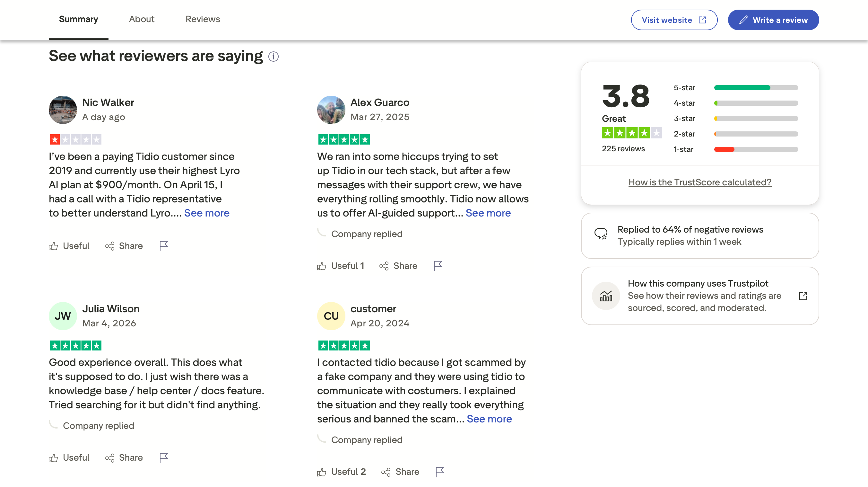Viewport: 868px width, 487px height.
Task: Filter by the 5-star rating bar
Action: click(756, 88)
